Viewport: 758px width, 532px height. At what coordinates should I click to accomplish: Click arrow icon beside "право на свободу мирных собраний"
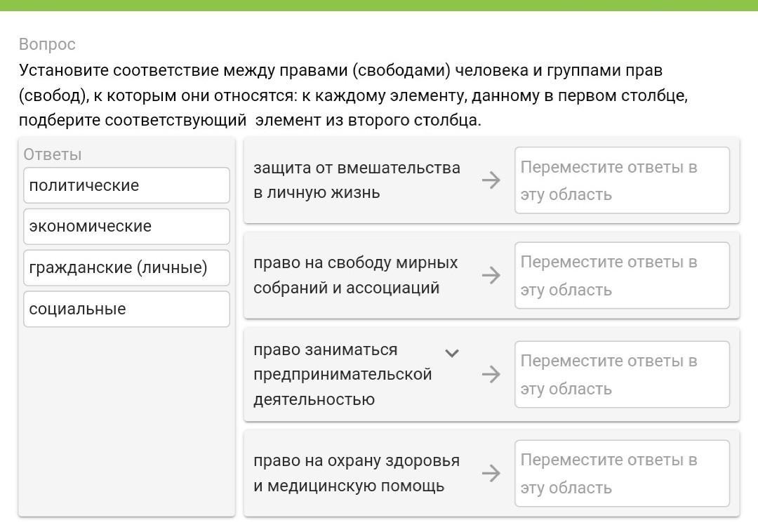491,275
